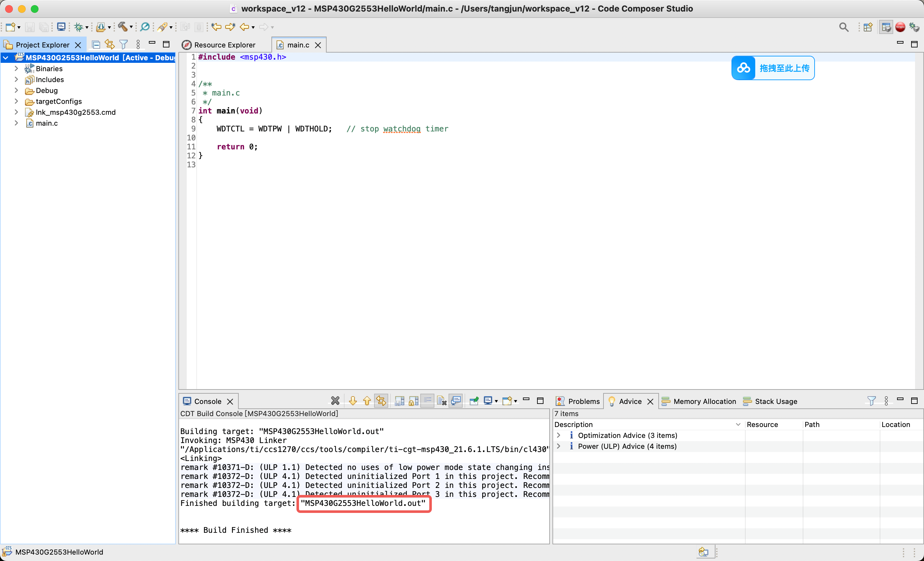This screenshot has width=924, height=561.
Task: Click the red Simple perspective icon
Action: point(900,27)
